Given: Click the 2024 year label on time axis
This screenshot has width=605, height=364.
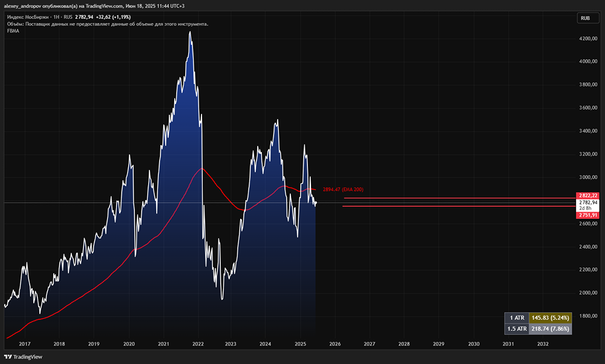Looking at the screenshot, I should (x=266, y=344).
